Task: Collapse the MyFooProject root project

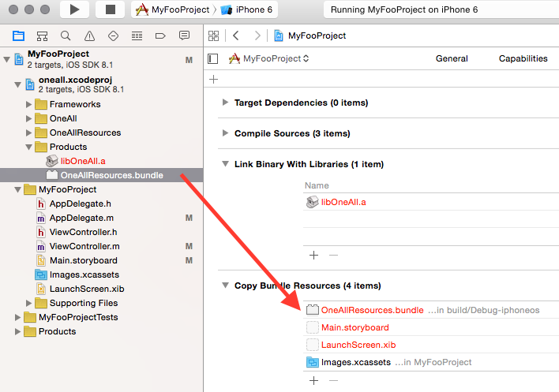Action: coord(6,59)
